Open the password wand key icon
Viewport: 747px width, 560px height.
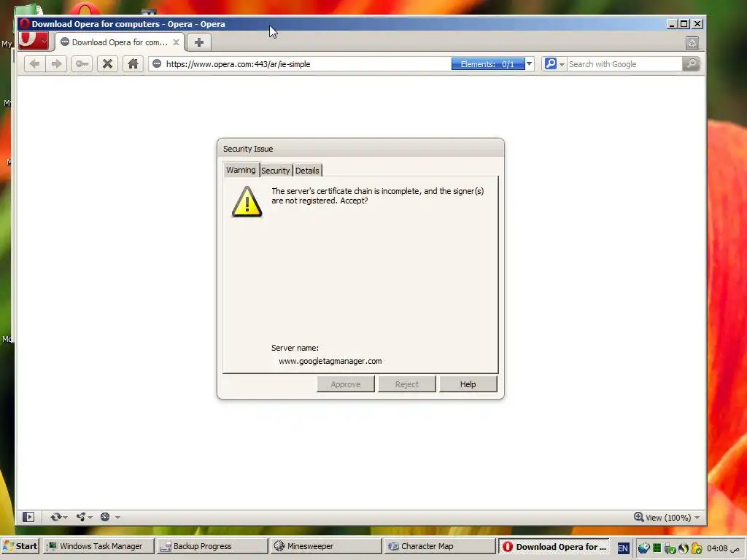pyautogui.click(x=82, y=64)
